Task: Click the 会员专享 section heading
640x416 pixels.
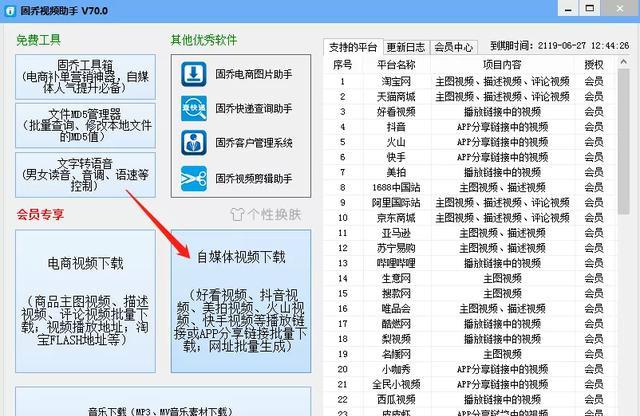Action: [x=40, y=214]
